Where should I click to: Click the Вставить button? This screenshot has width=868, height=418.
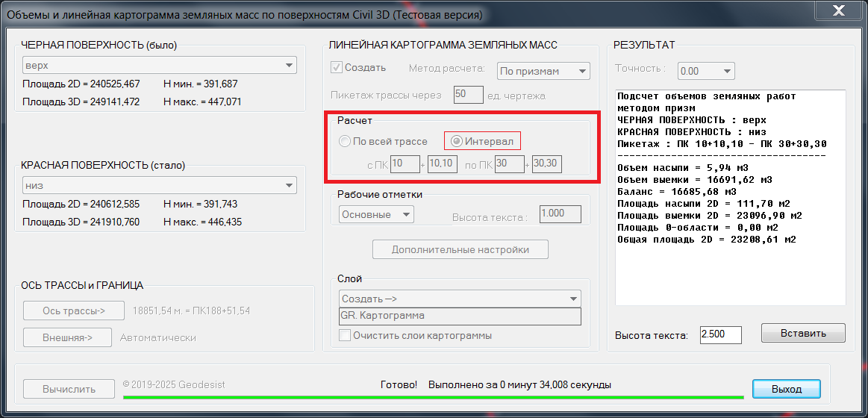(x=803, y=333)
